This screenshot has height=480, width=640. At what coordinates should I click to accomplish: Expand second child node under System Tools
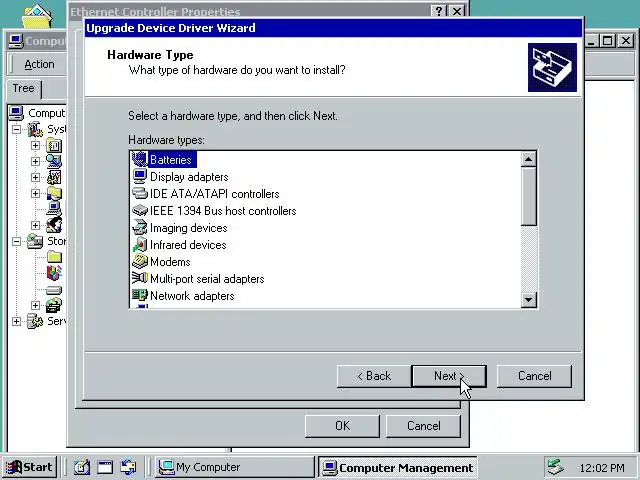(x=36, y=161)
